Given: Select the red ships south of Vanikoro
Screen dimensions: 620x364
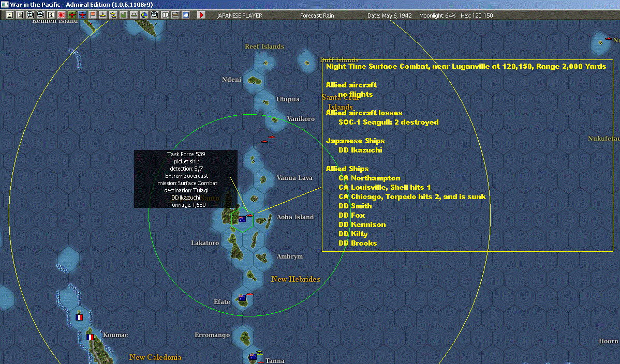Looking at the screenshot, I should [268, 139].
